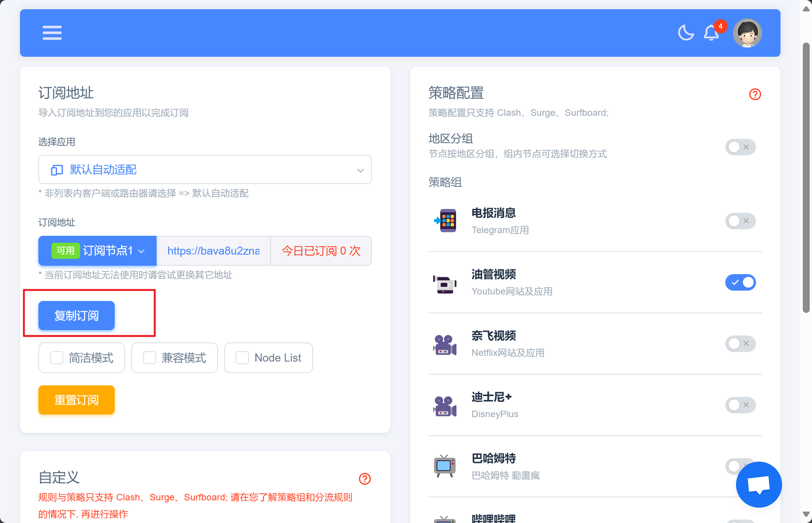This screenshot has width=812, height=523.
Task: Click the Telegram应用 subtitle
Action: point(500,230)
